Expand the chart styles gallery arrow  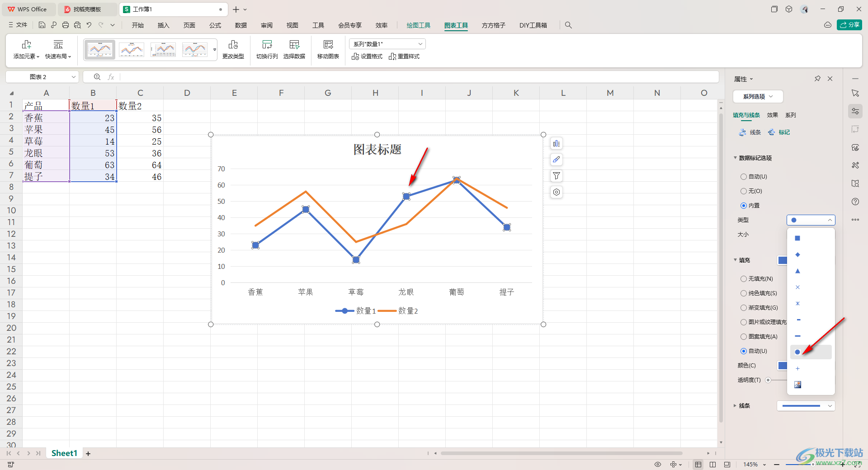point(215,50)
